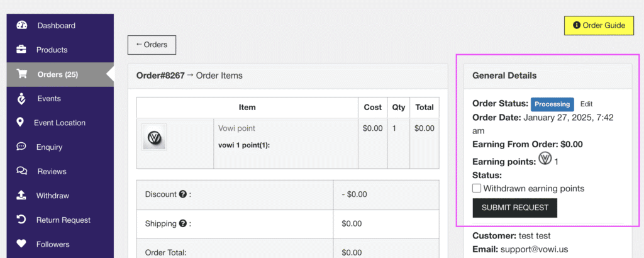Click the Return Request undo icon

pyautogui.click(x=21, y=220)
